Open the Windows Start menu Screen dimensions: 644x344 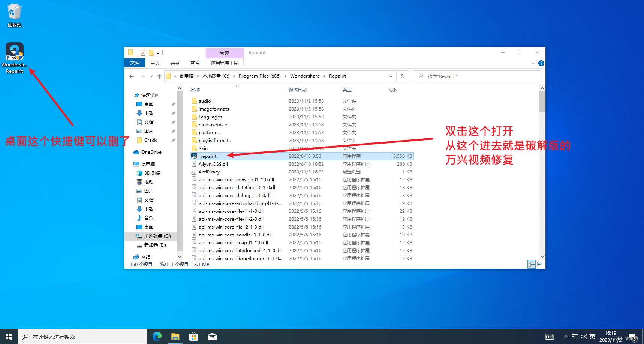tap(9, 337)
